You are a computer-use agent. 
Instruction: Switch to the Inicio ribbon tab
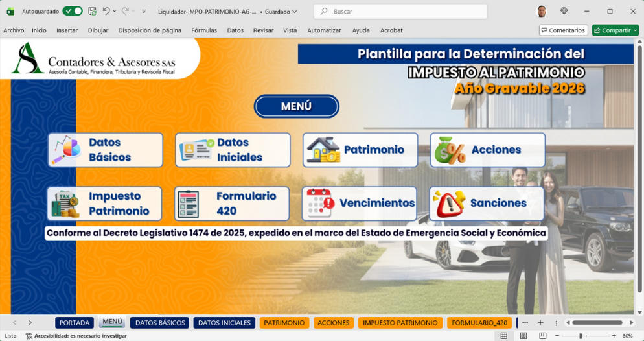click(39, 30)
